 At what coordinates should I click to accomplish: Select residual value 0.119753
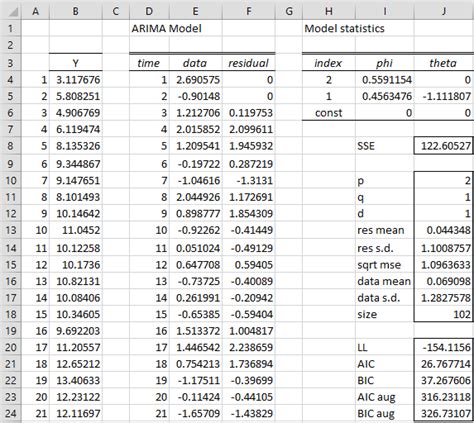(249, 113)
